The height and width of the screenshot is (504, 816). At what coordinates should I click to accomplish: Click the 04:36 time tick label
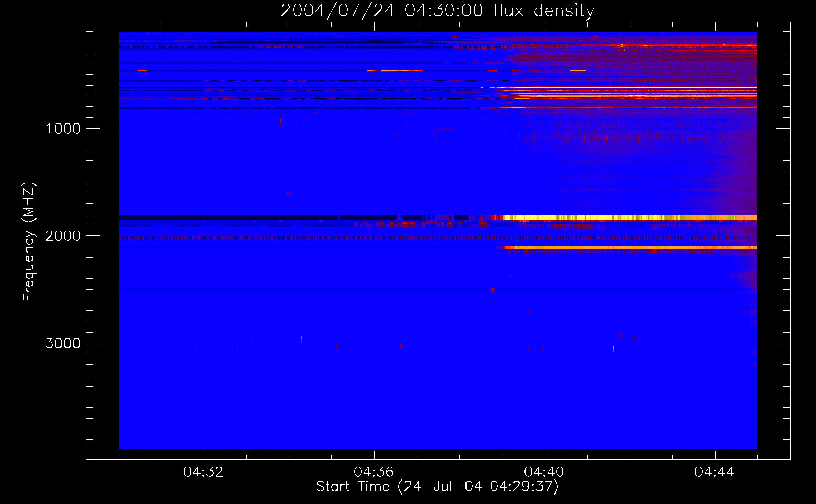374,472
